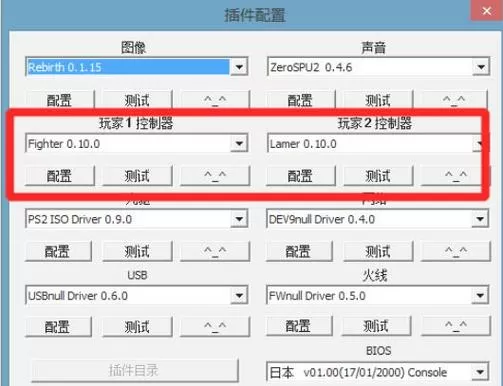This screenshot has width=503, height=386.
Task: Click 测试 button under 图像 plugin
Action: tap(137, 99)
